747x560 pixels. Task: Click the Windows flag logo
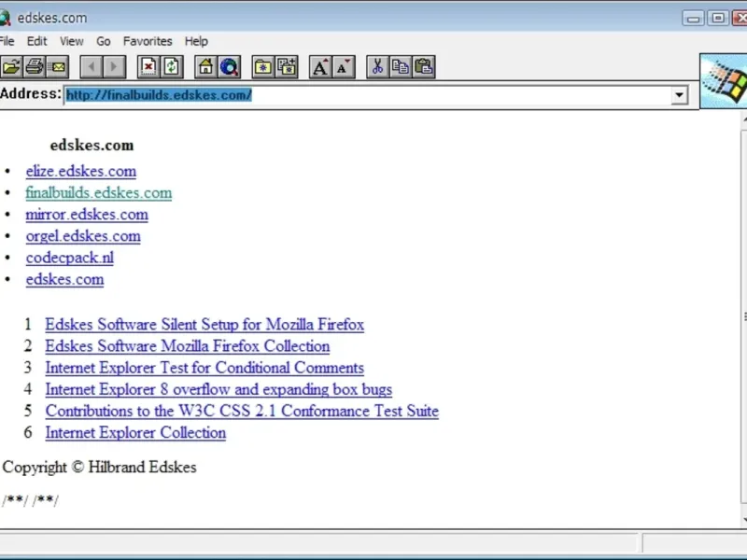[724, 81]
